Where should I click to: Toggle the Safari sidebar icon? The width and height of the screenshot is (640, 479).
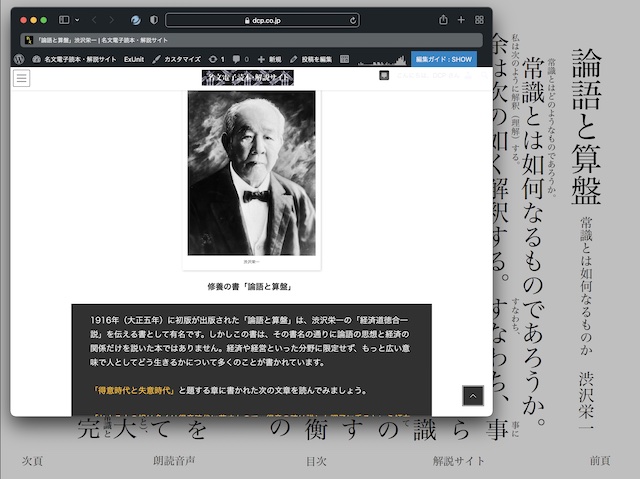[x=64, y=20]
